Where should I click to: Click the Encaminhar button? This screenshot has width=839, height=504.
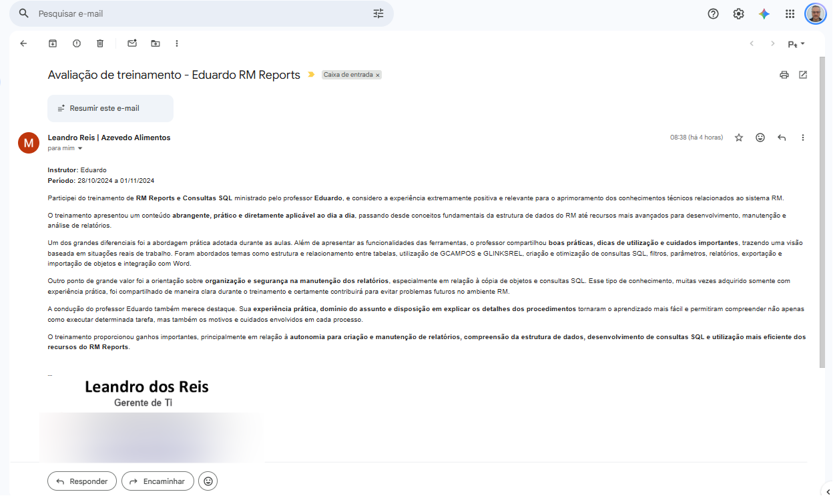coord(158,481)
